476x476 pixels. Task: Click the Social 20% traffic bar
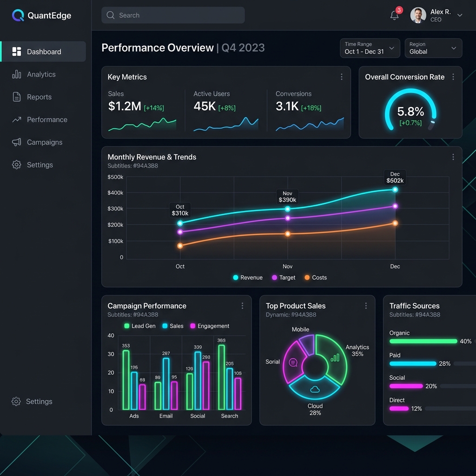point(406,386)
